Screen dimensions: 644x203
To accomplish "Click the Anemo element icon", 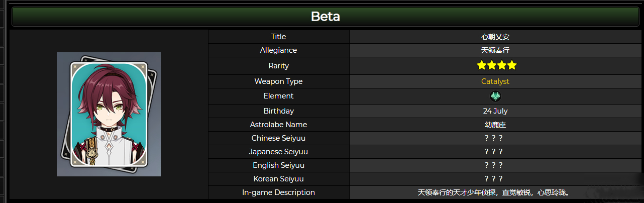I will tap(495, 96).
